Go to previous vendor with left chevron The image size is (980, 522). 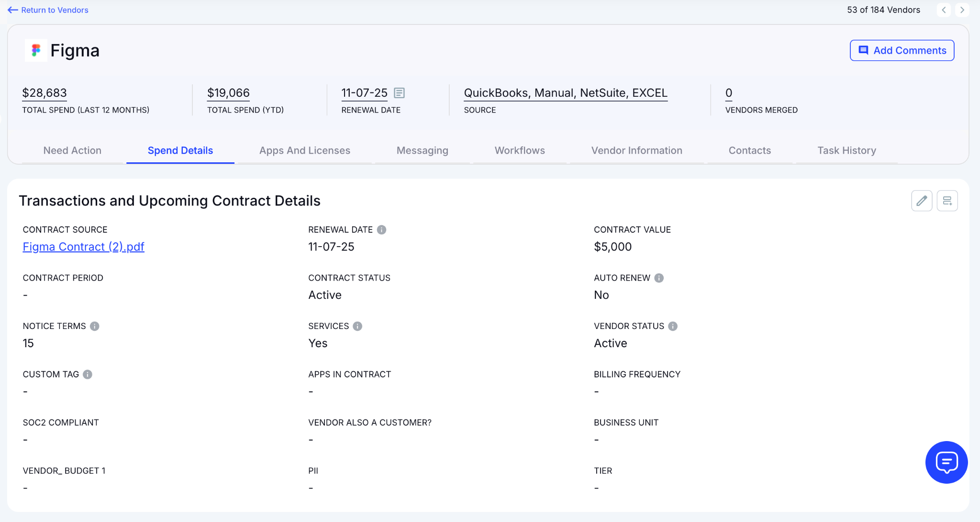pyautogui.click(x=944, y=10)
